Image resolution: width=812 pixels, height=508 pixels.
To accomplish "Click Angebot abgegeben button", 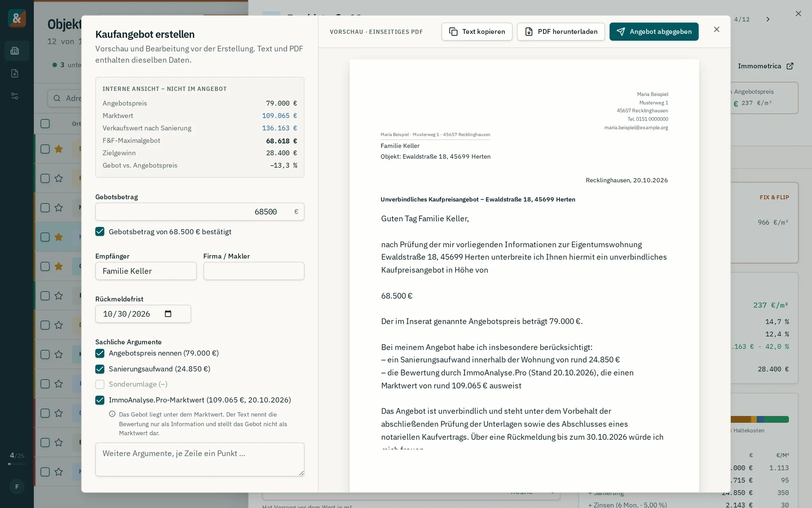I will (x=654, y=32).
